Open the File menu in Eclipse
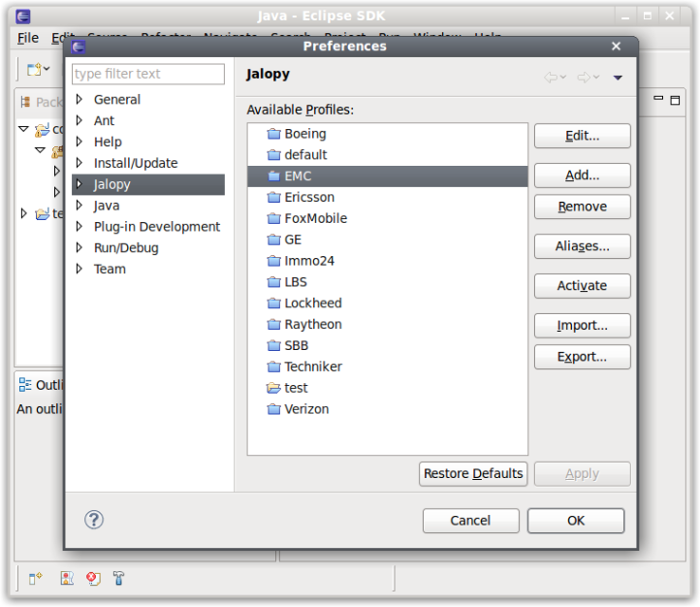Viewport: 700px width, 607px height. coord(28,39)
